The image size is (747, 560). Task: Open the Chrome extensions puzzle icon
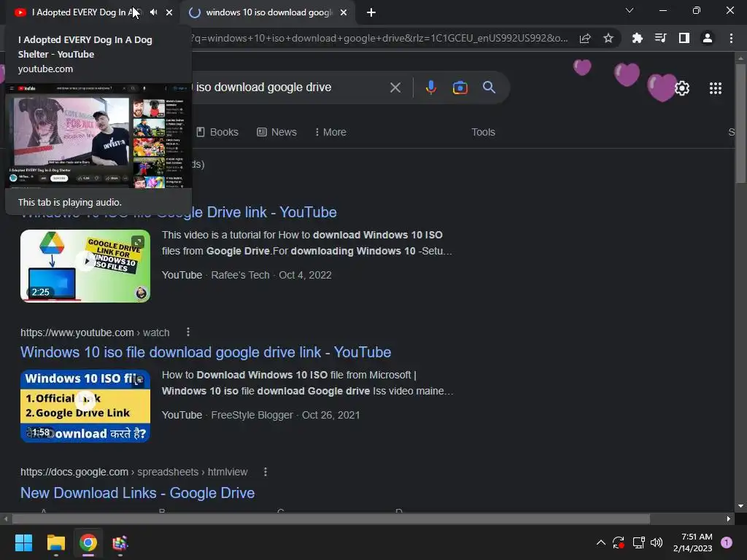(x=637, y=38)
